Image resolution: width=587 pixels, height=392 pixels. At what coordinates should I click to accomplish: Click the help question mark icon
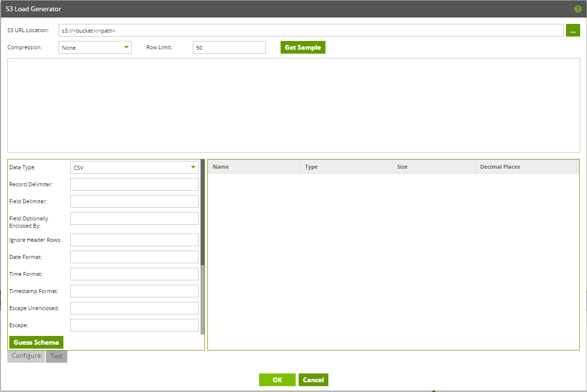578,9
